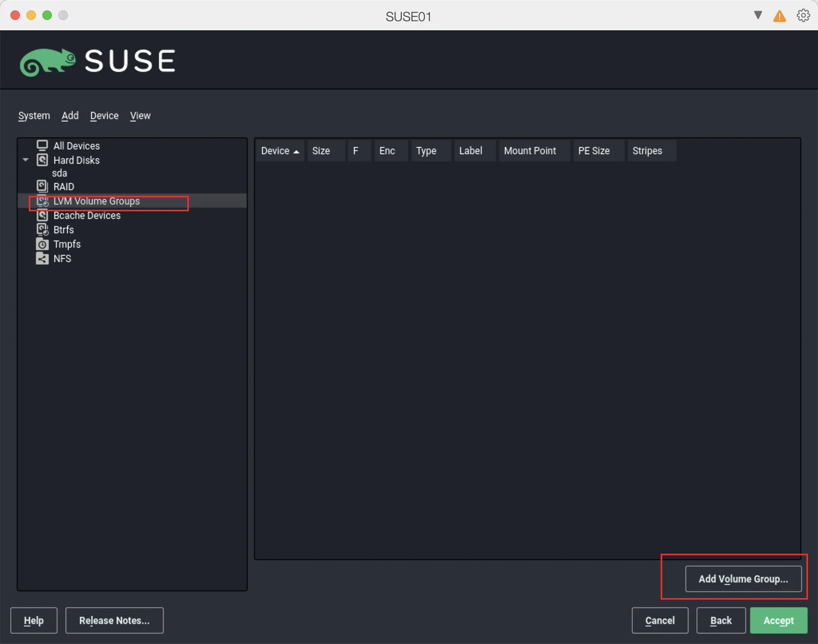Select the sda disk entry
The image size is (818, 644).
click(x=60, y=173)
